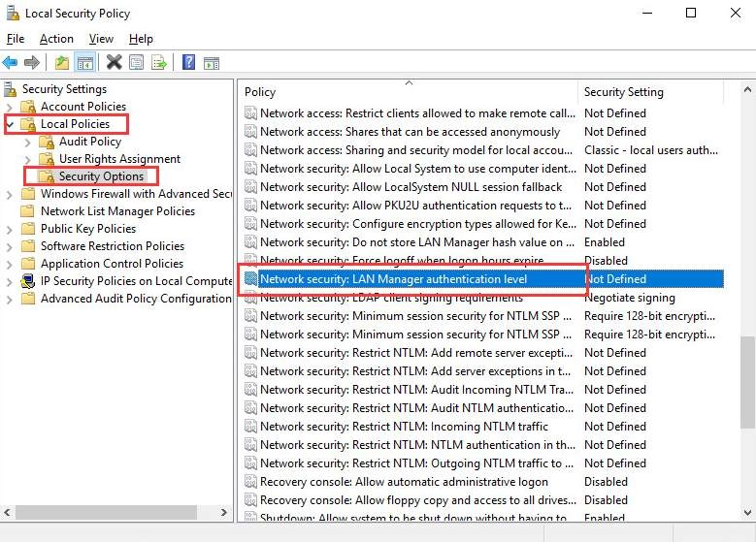Click the Delete X toolbar icon
Screen dimensions: 756x542
point(114,63)
